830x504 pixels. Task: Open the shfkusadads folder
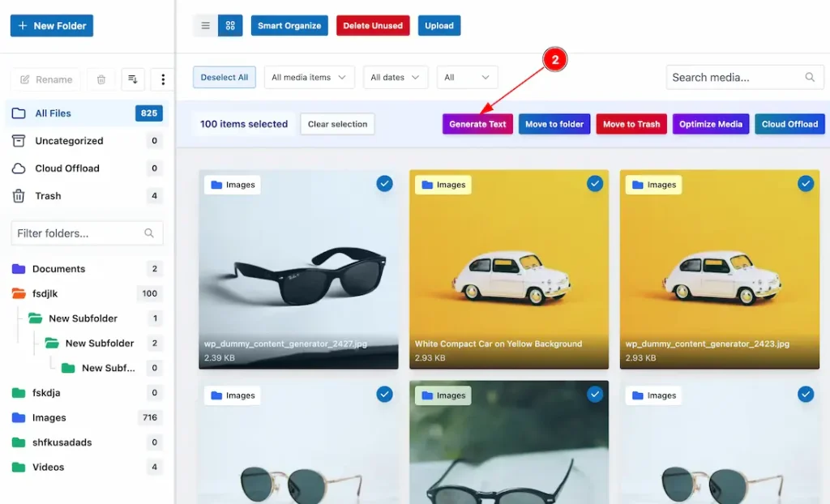[x=87, y=442]
